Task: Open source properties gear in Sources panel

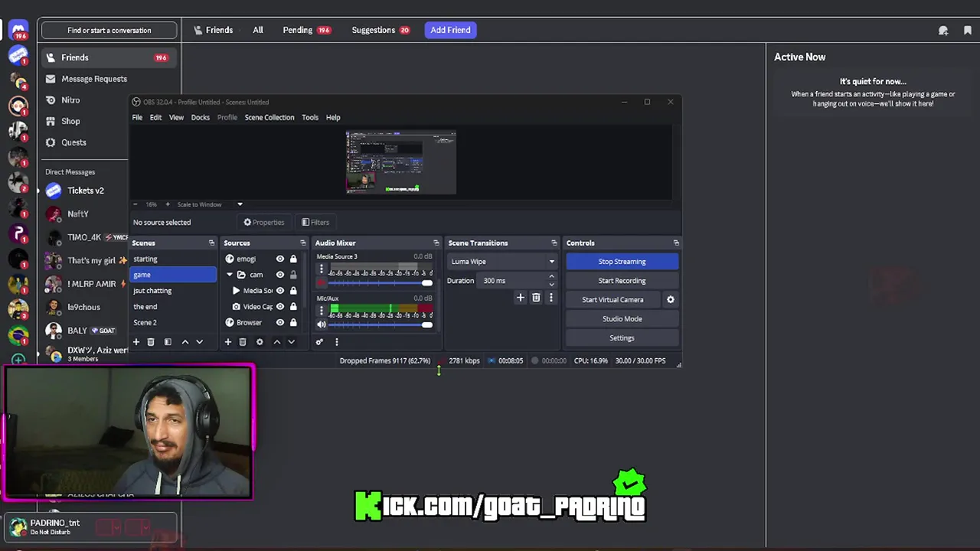Action: pyautogui.click(x=260, y=342)
